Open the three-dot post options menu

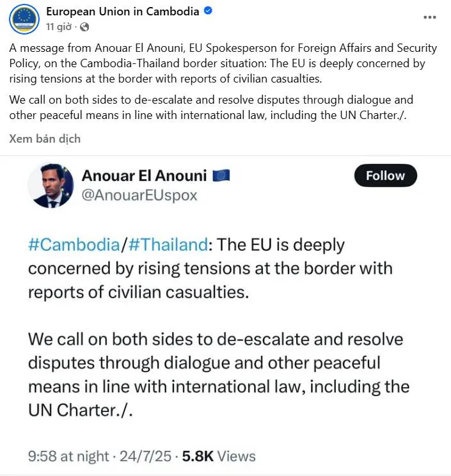click(430, 17)
